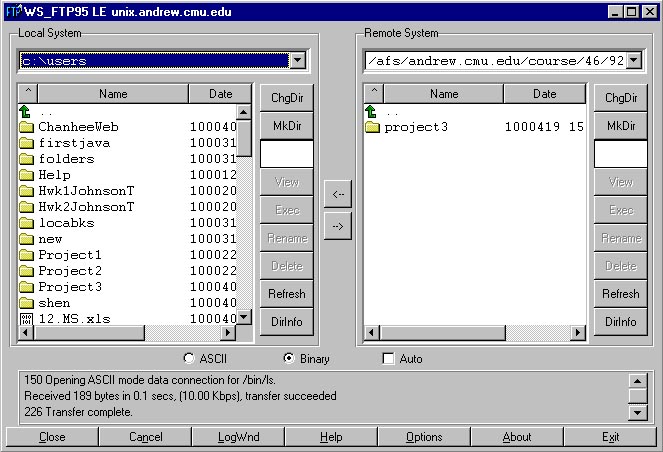Click local list horizontal scroll right arrow
The height and width of the screenshot is (452, 663).
tap(228, 332)
